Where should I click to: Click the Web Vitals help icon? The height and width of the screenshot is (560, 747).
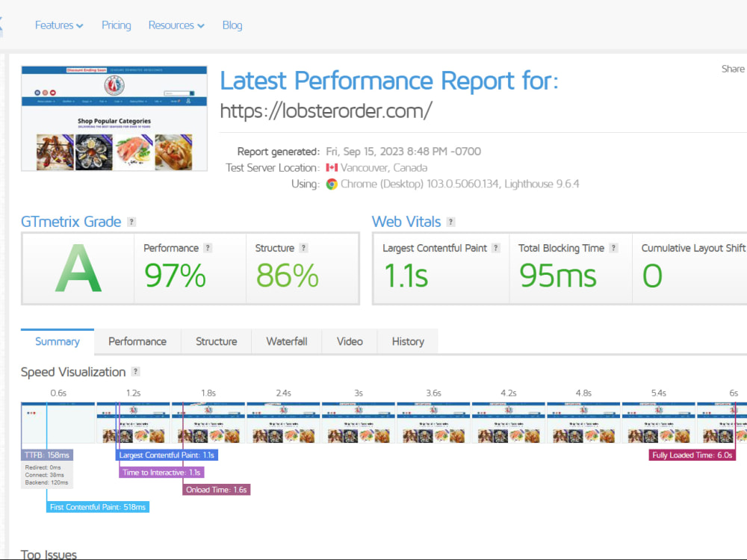point(450,222)
